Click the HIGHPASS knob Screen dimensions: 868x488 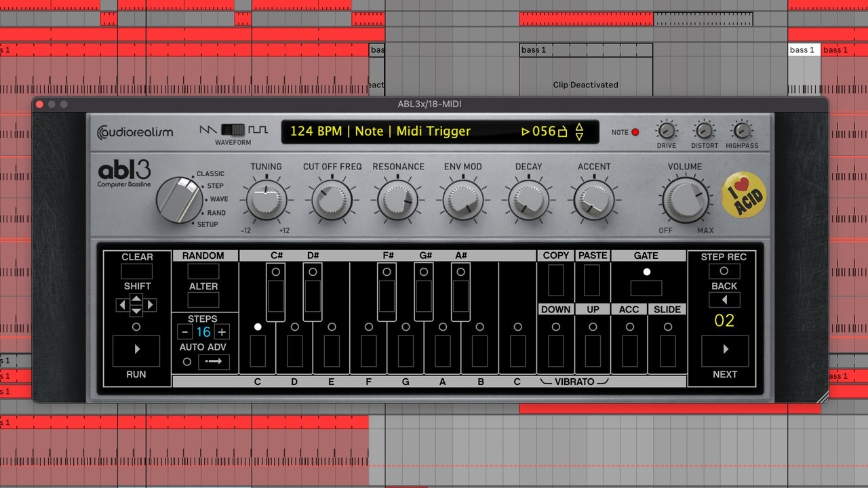tap(742, 130)
